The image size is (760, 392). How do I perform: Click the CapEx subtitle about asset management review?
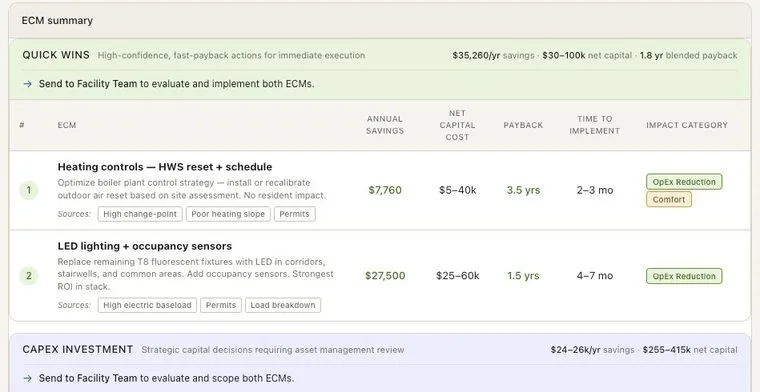tap(272, 350)
